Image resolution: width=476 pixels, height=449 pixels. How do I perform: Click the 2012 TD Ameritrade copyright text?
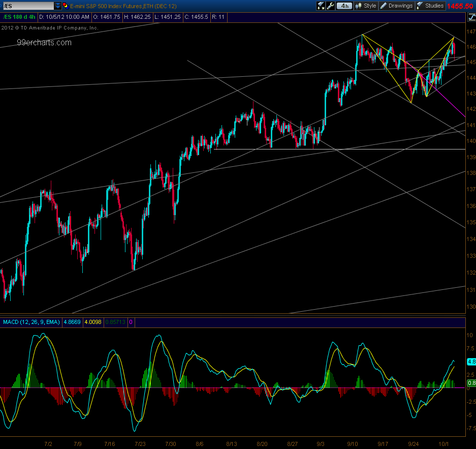point(50,28)
